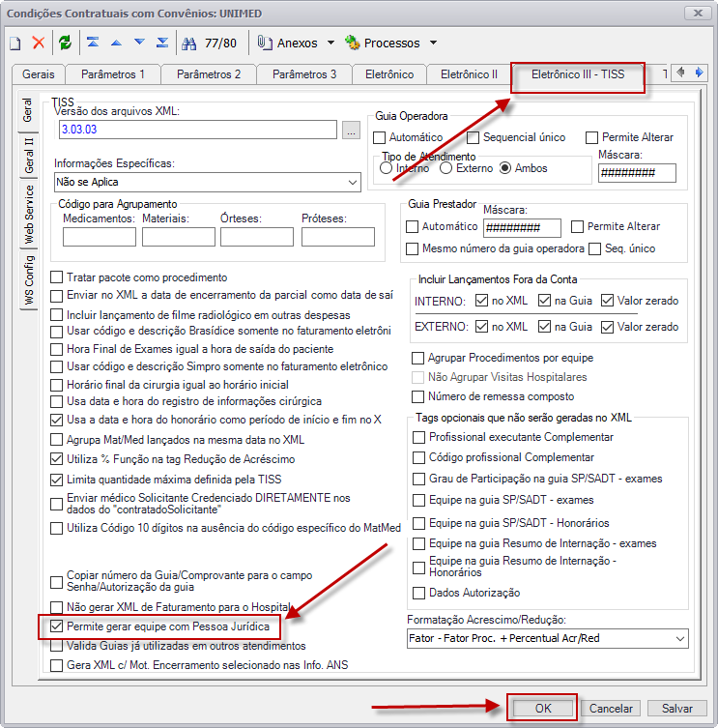Toggle EXTERNO Valor zerado checkbox
Viewport: 718px width, 728px height.
coord(607,328)
